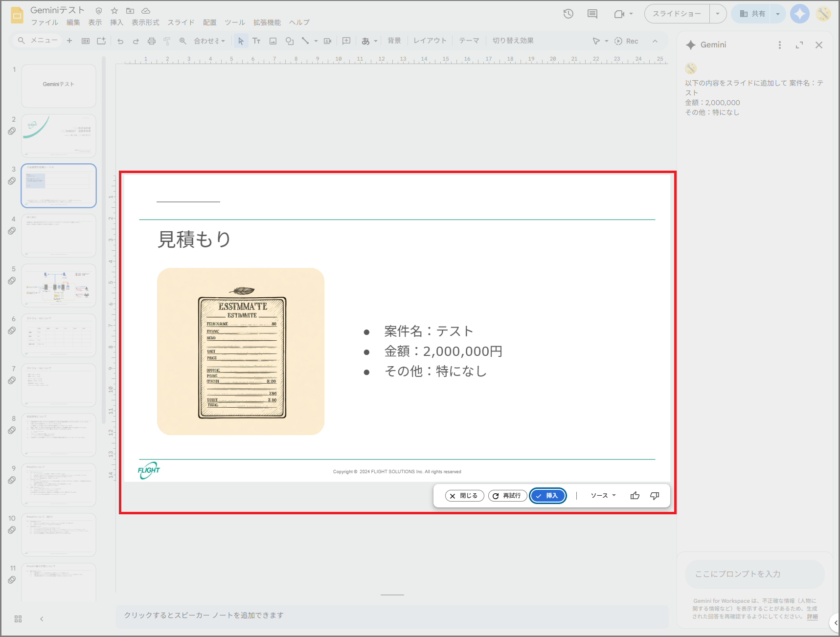The image size is (840, 637).
Task: Click the 共有 share button
Action: (x=752, y=14)
